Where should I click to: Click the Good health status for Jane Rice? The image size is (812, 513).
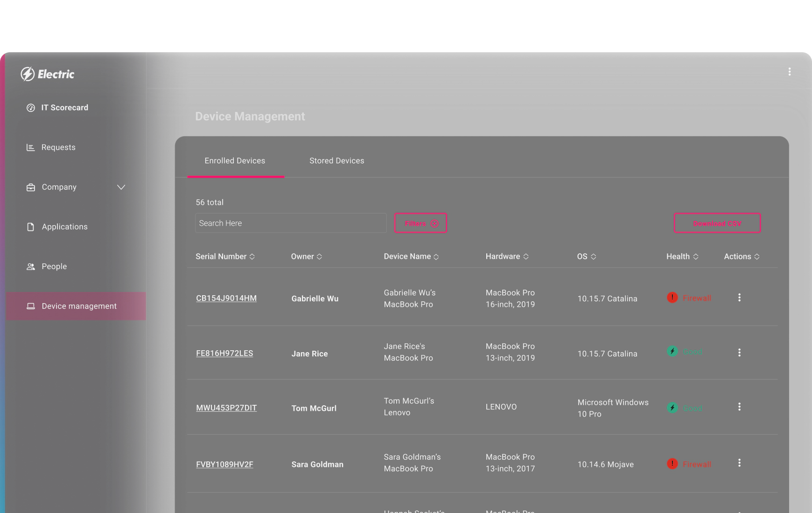tap(685, 352)
